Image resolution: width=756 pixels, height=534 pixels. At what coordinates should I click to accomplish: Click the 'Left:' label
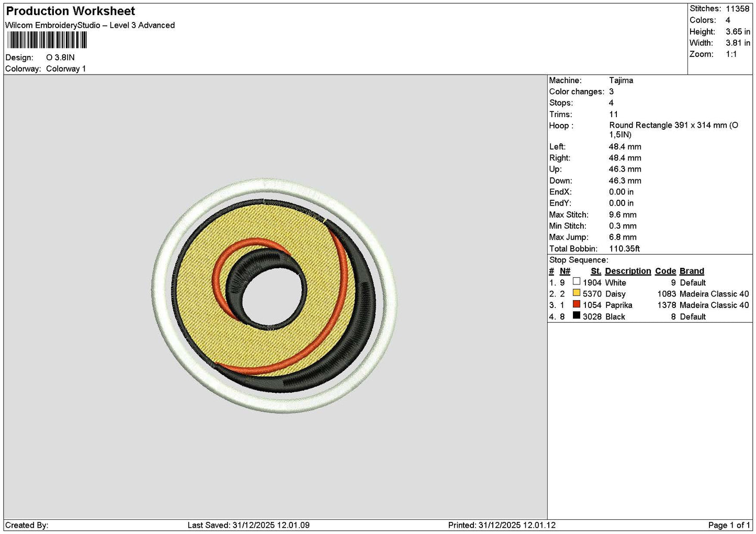click(x=557, y=147)
